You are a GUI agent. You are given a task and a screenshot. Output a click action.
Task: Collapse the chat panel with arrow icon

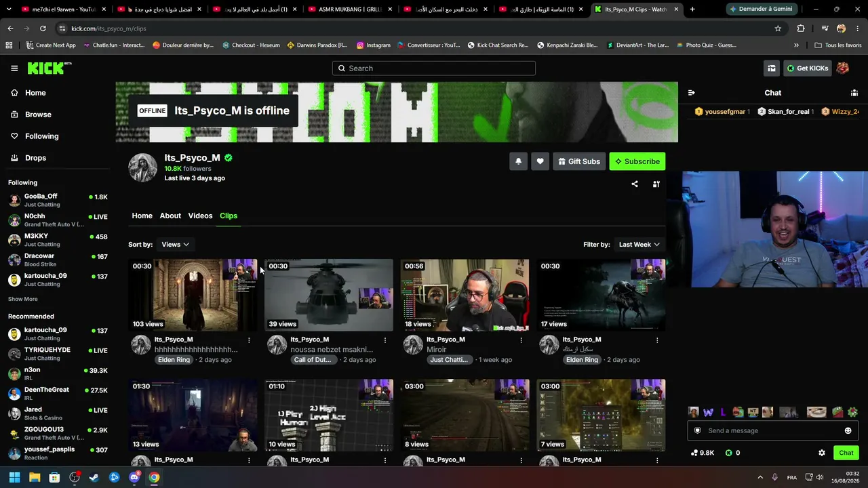click(x=691, y=93)
